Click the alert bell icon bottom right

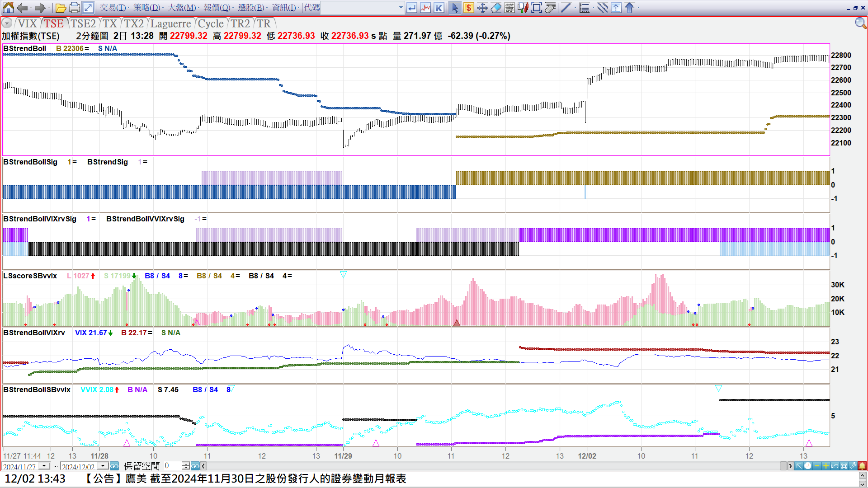(x=862, y=466)
